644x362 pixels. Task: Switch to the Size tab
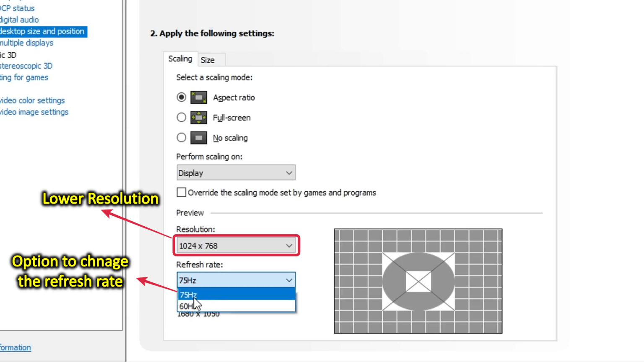[x=207, y=59]
